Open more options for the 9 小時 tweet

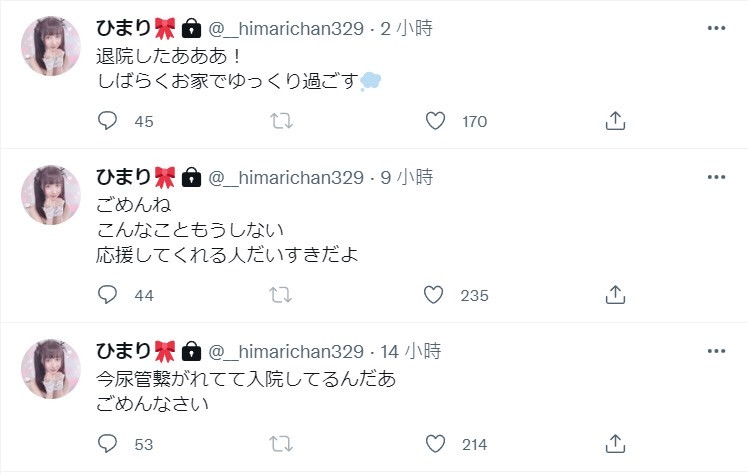[716, 176]
